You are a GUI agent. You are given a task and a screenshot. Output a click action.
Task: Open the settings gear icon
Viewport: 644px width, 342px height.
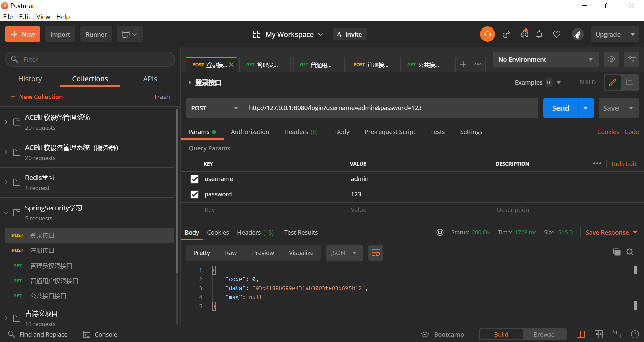point(524,34)
